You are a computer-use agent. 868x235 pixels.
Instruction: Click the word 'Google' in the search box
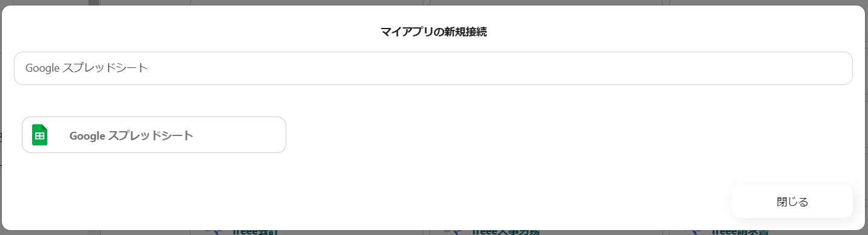(x=42, y=68)
